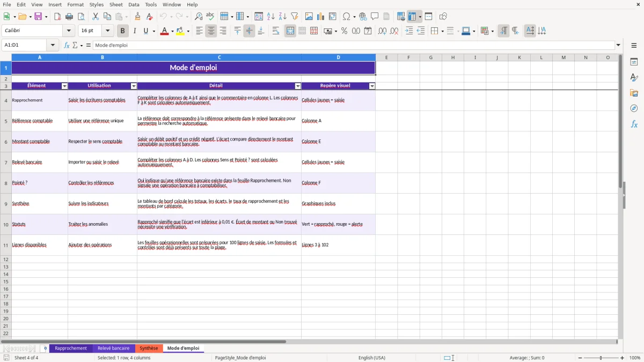The width and height of the screenshot is (644, 362).
Task: Open the Format menu
Action: [75, 4]
